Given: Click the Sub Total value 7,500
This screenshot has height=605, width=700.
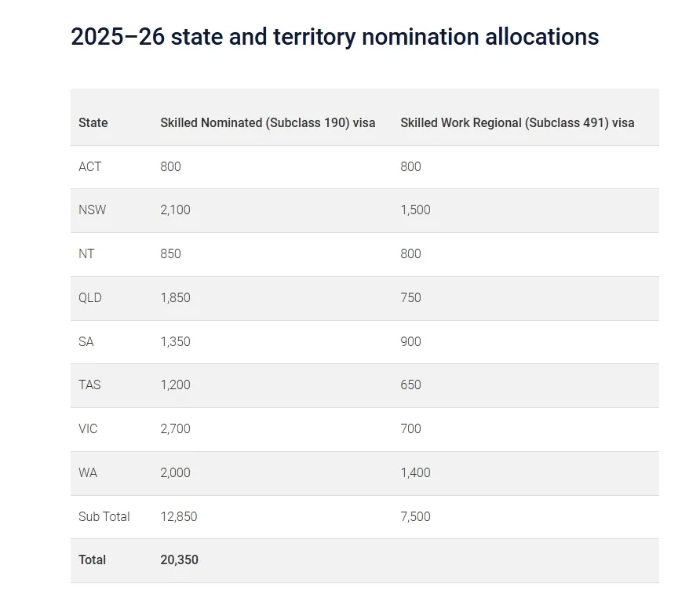Looking at the screenshot, I should [415, 517].
